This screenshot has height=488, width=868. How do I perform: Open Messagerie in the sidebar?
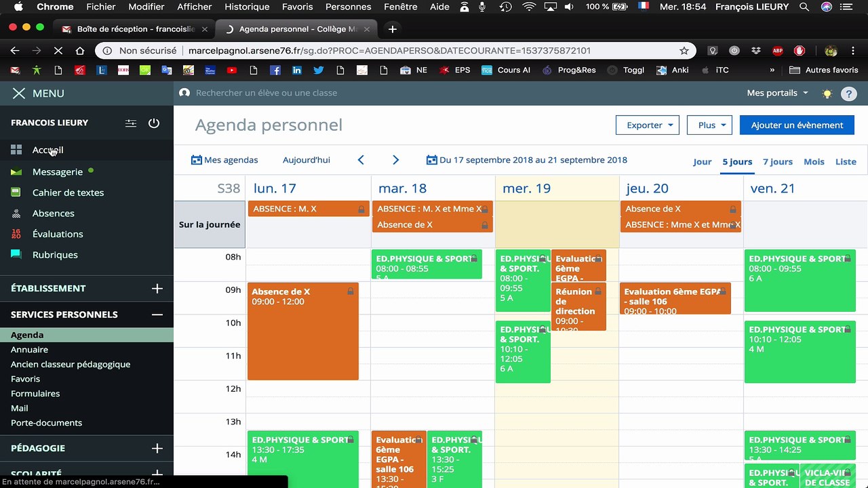pyautogui.click(x=58, y=171)
